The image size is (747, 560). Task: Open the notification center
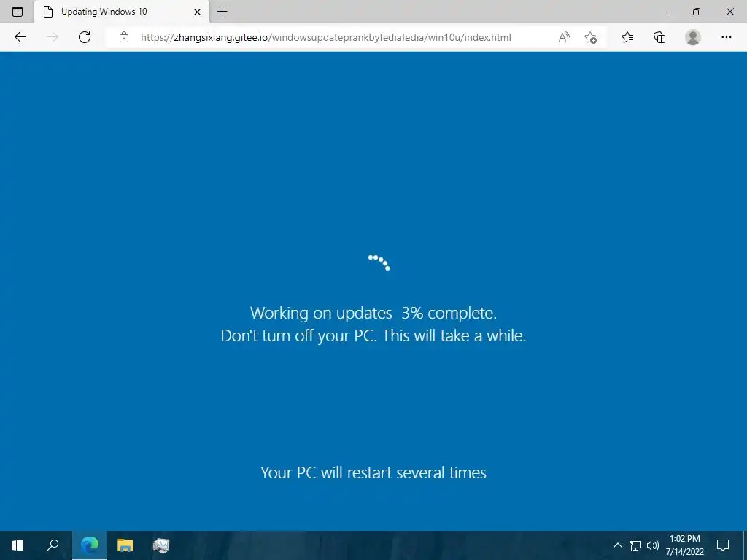723,545
